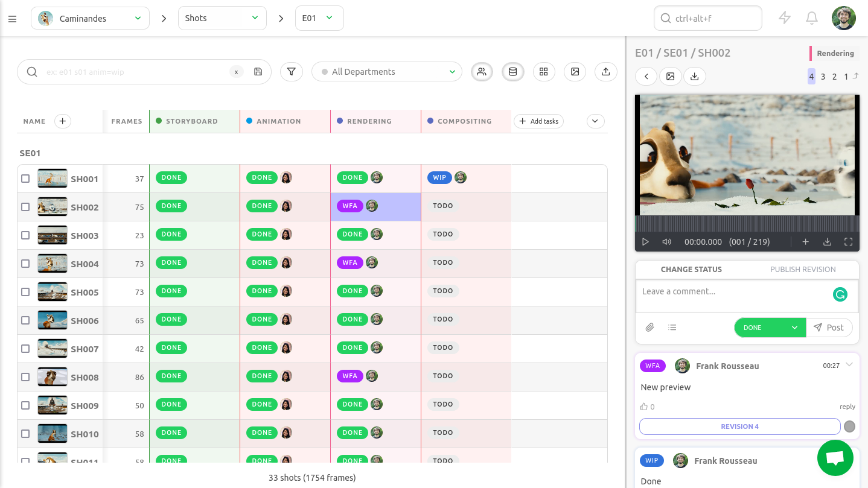
Task: Toggle assignee display button
Action: [482, 72]
